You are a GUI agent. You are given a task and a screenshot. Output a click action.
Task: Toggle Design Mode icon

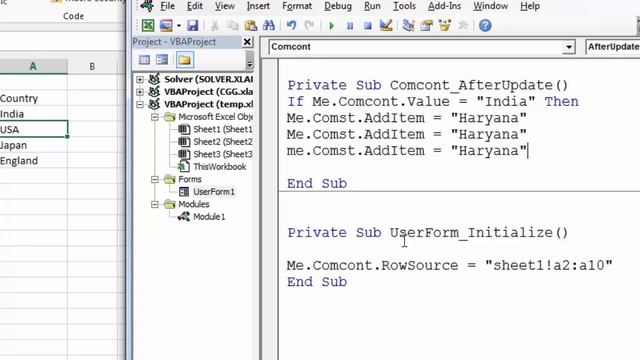[x=386, y=26]
